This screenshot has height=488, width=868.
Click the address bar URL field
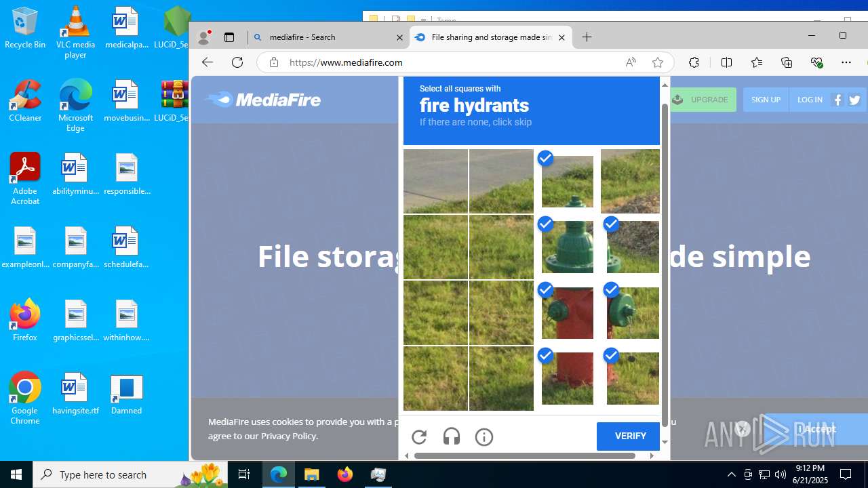[x=448, y=62]
